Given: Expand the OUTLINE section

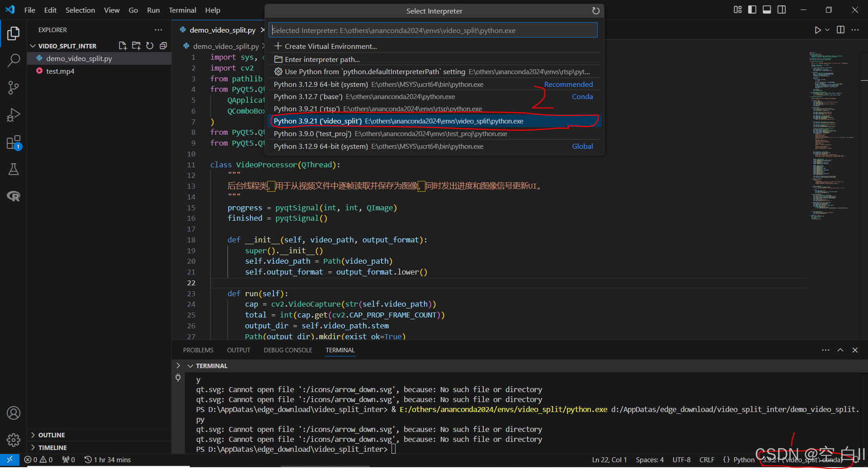Looking at the screenshot, I should point(33,435).
